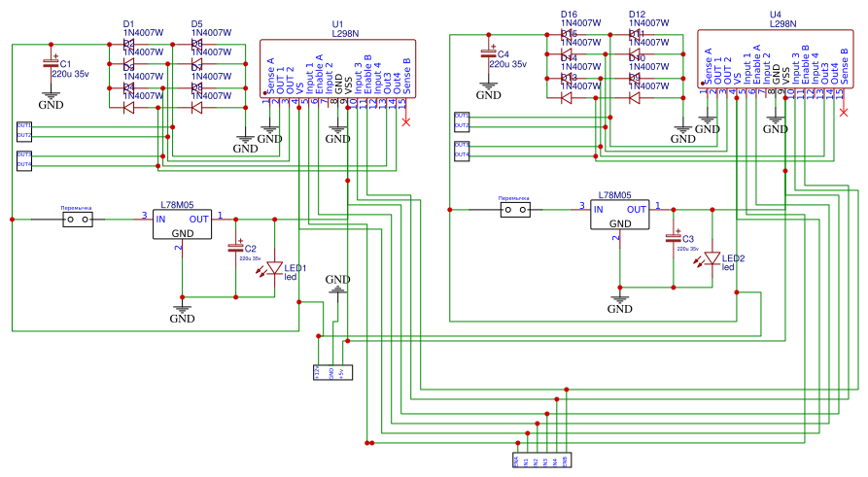Click the 'D1' diode label

click(x=128, y=24)
